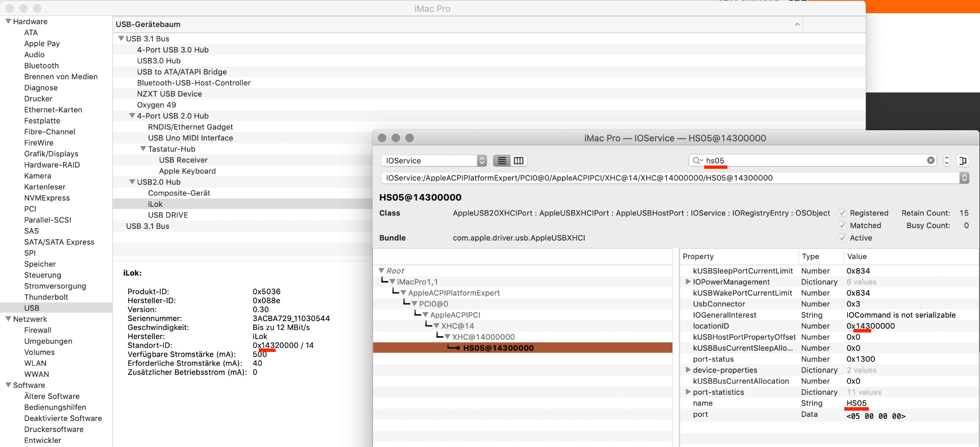The height and width of the screenshot is (447, 980).
Task: Expand the port-statistics dictionary
Action: tap(688, 392)
